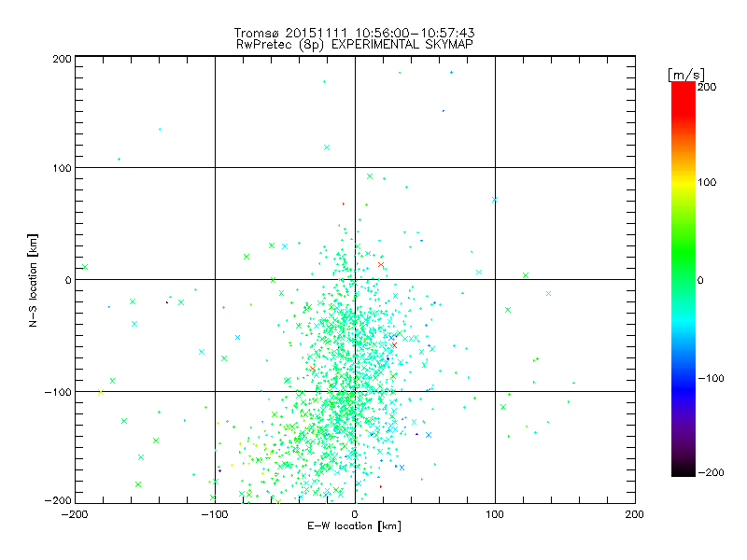Click the colorbar label '-100'
Image resolution: width=747 pixels, height=560 pixels.
(711, 378)
